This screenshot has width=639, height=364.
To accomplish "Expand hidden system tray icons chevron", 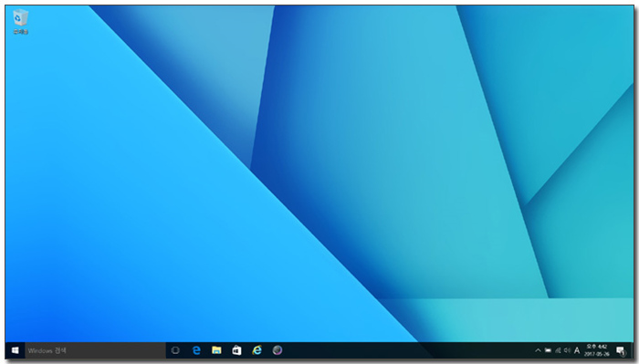I will pyautogui.click(x=538, y=350).
